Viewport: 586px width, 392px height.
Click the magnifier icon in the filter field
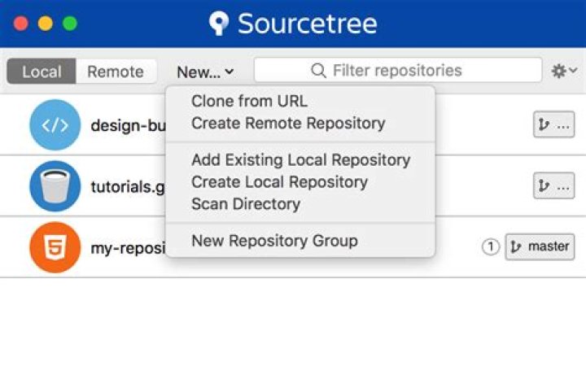tap(318, 70)
